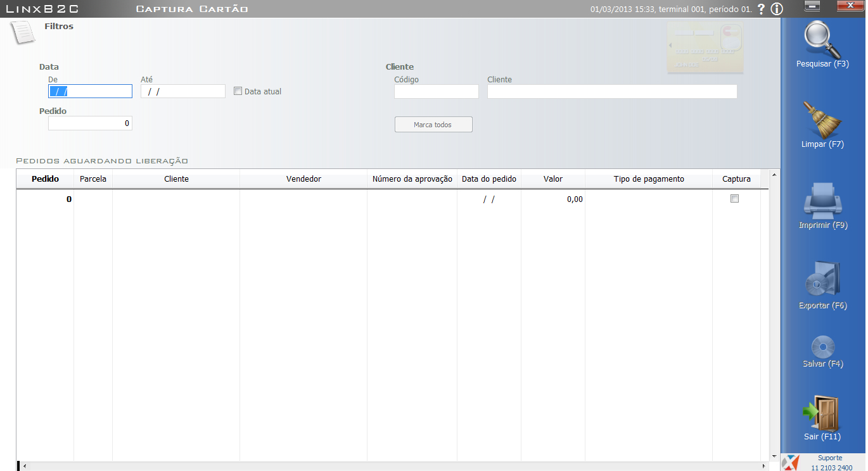Click the Sair (F11) label

tap(822, 437)
